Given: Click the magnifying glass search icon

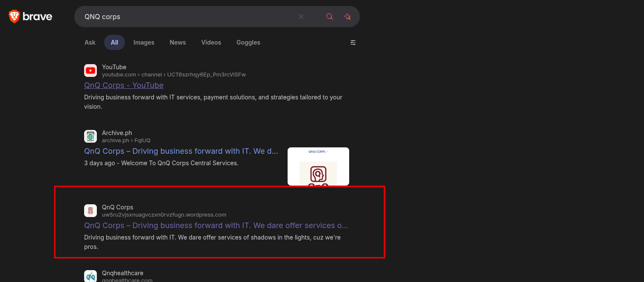Looking at the screenshot, I should coord(330,17).
